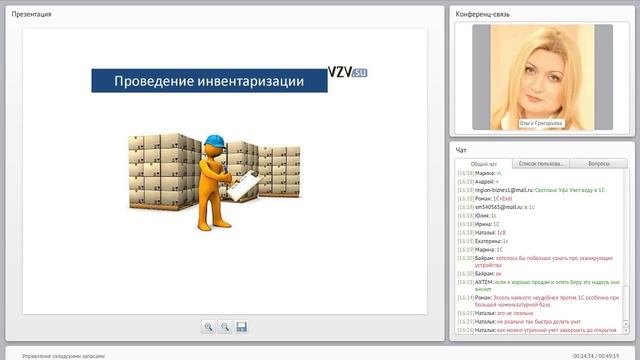Click the Роман: 1C+Exel chat message

484,199
